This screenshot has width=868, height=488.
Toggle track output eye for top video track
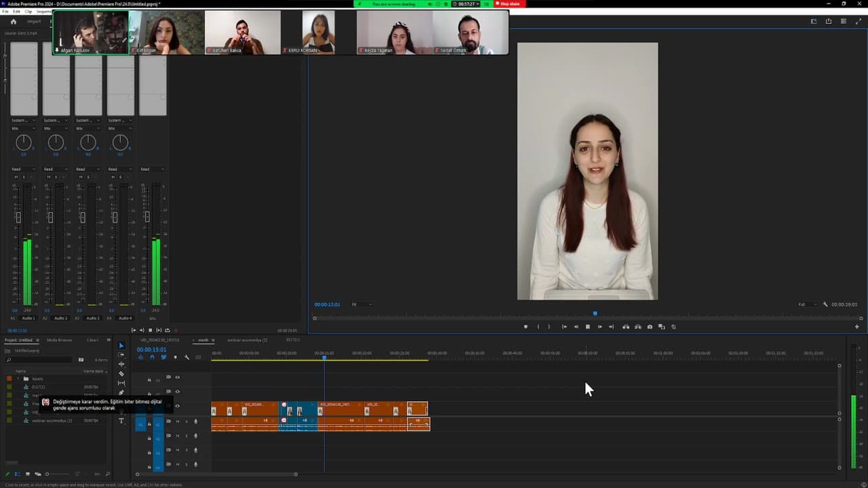click(x=178, y=378)
